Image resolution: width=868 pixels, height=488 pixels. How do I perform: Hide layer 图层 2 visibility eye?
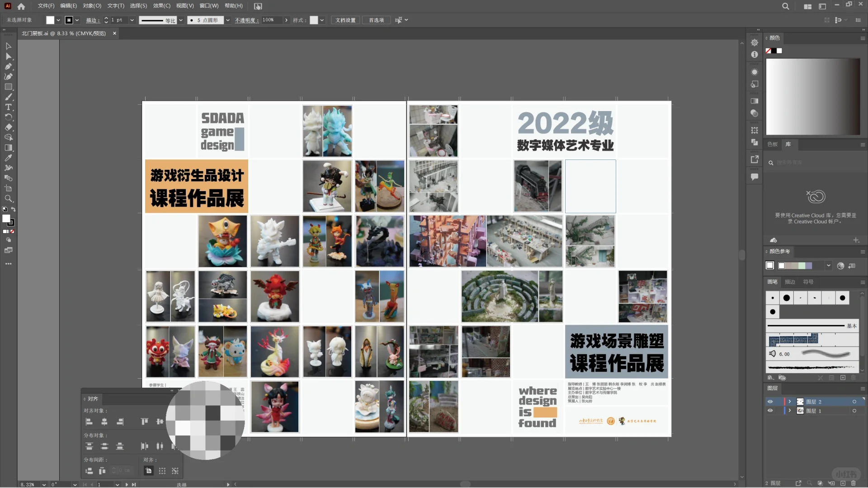coord(770,401)
